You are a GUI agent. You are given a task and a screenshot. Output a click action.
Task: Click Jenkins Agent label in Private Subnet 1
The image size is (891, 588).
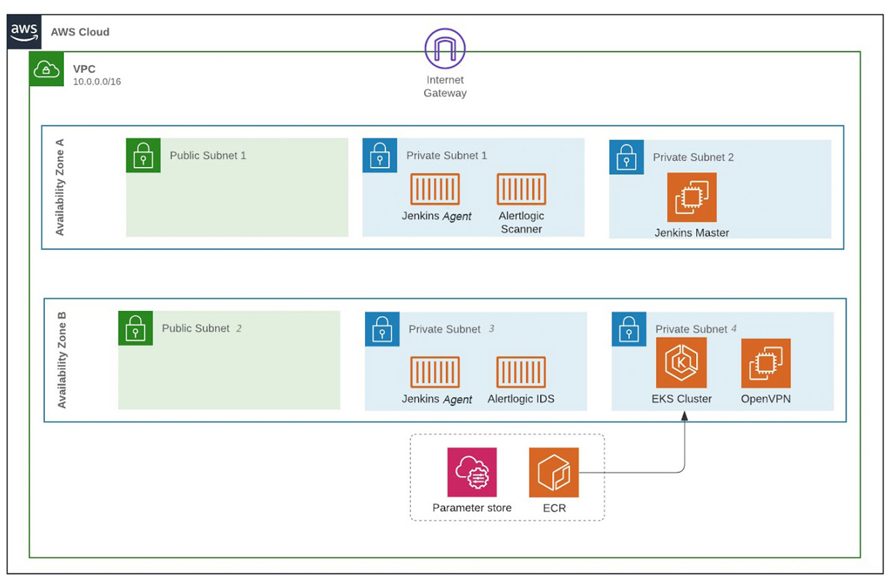[x=436, y=216]
